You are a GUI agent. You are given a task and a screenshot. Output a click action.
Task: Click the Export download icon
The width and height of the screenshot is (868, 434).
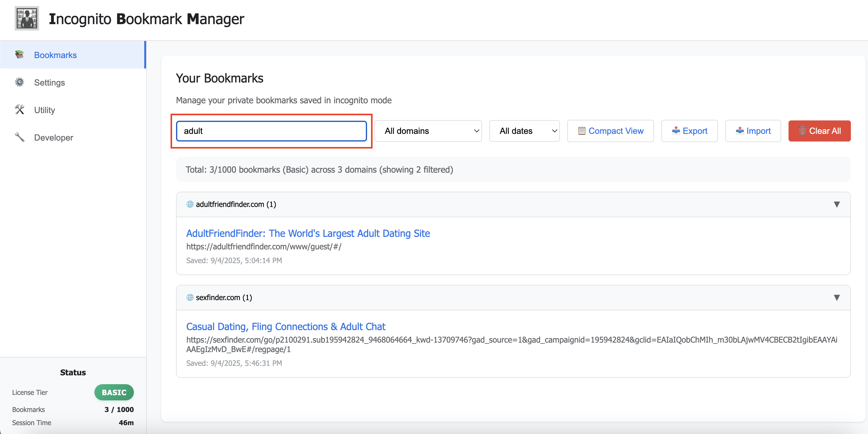(676, 131)
